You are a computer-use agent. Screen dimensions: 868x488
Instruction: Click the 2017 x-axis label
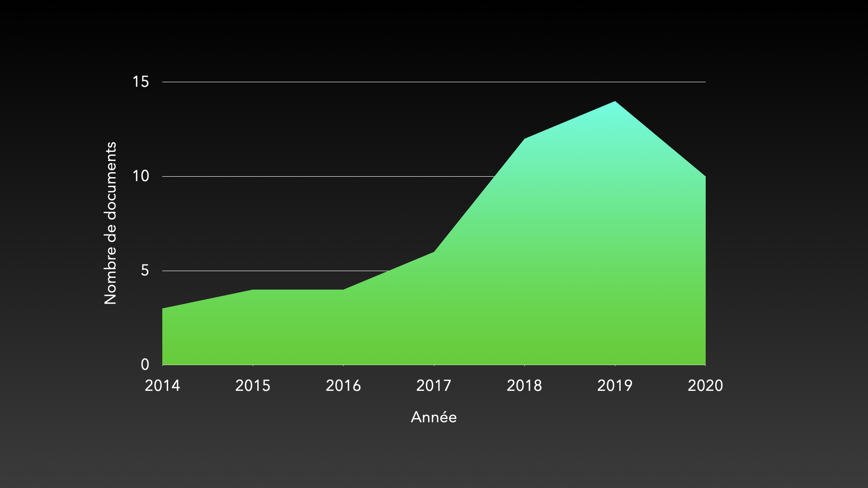(434, 385)
